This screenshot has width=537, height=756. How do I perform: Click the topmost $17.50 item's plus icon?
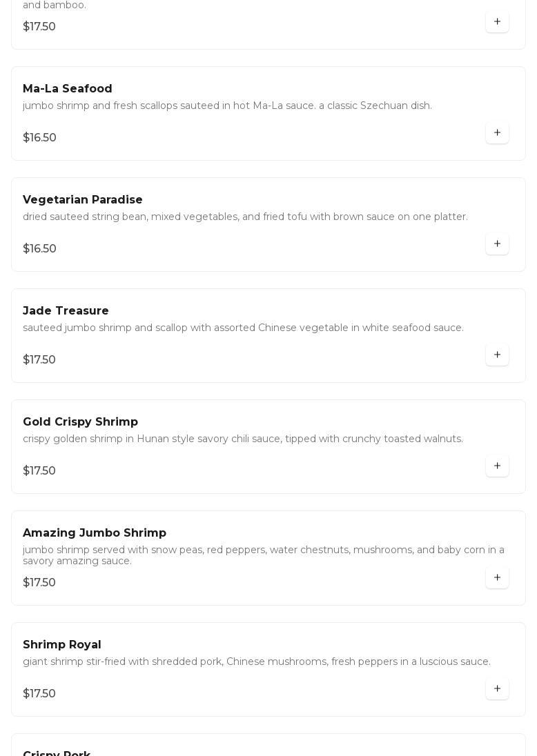pyautogui.click(x=497, y=22)
